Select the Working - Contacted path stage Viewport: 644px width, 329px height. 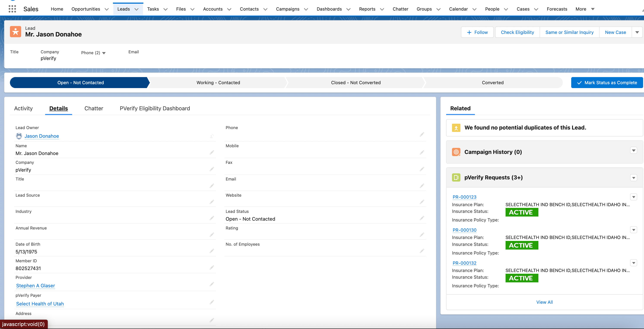tap(218, 83)
